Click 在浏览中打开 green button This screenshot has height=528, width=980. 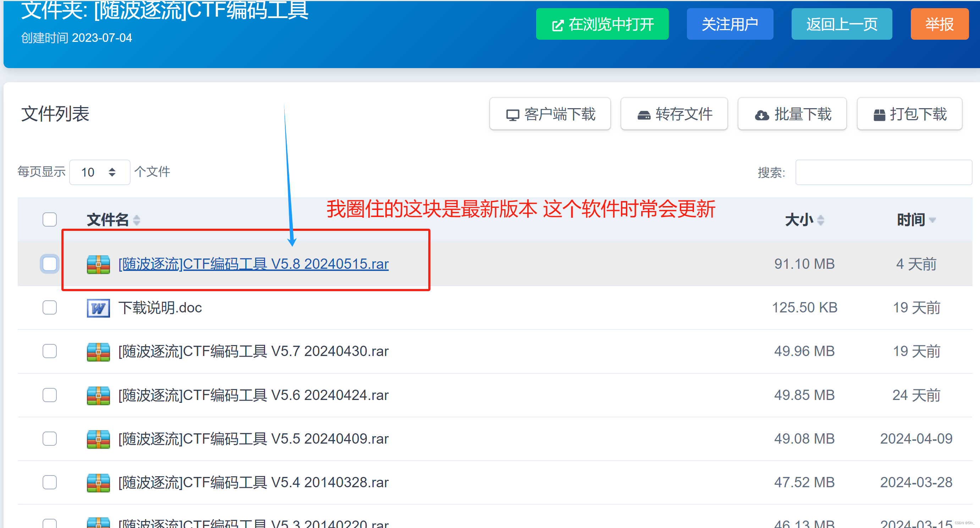click(x=602, y=24)
